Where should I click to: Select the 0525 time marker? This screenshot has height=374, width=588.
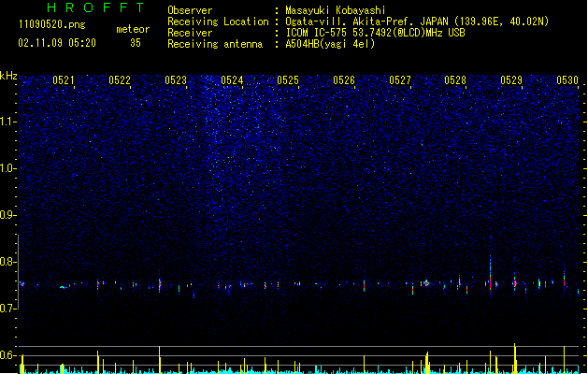tap(288, 80)
